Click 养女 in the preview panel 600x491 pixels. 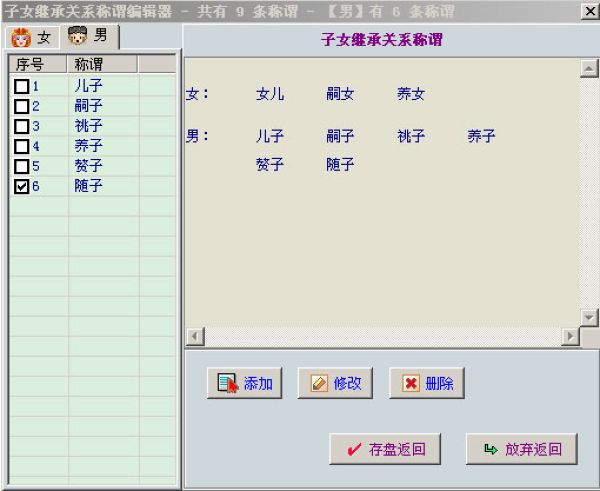tap(411, 94)
